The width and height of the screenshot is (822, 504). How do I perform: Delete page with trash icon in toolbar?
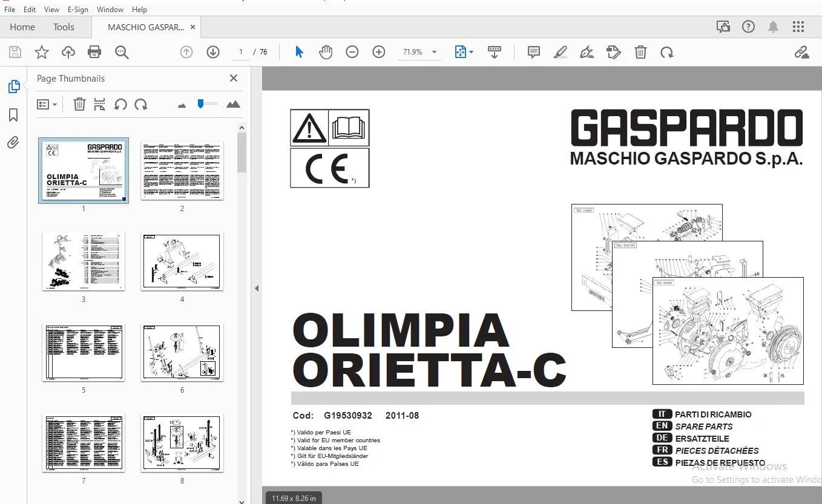pos(640,52)
